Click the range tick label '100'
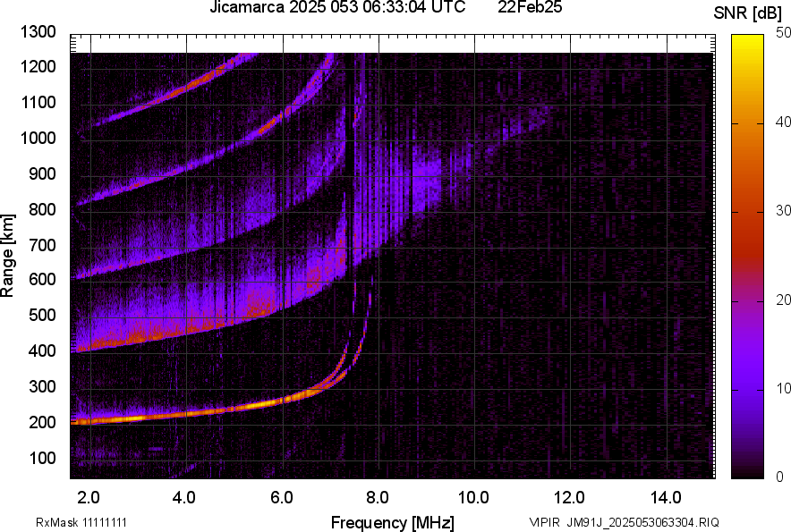Viewport: 791px width, 532px height. point(42,458)
